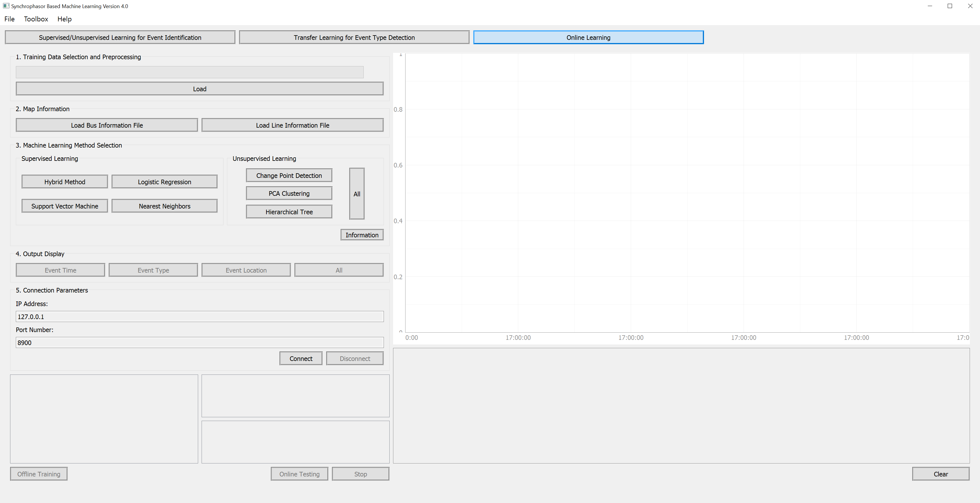
Task: Choose the Hybrid Method button
Action: coord(64,182)
